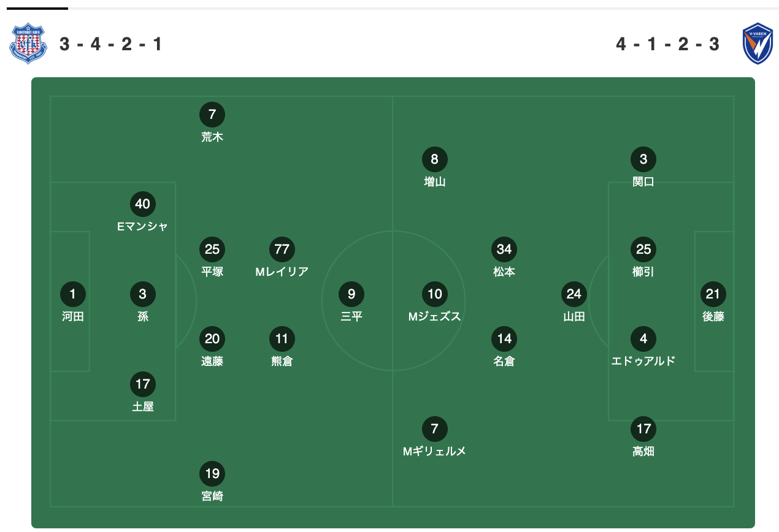The width and height of the screenshot is (779, 532).
Task: Click the 4-1-2-3 formation label
Action: point(667,44)
